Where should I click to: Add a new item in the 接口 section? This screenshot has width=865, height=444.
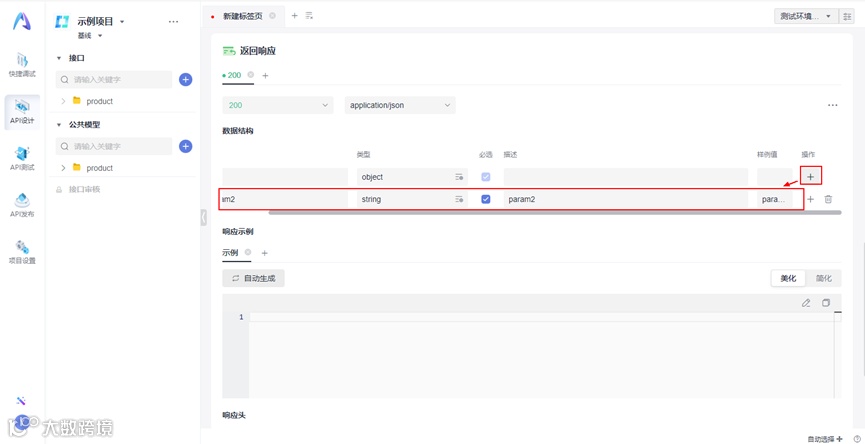pyautogui.click(x=186, y=79)
